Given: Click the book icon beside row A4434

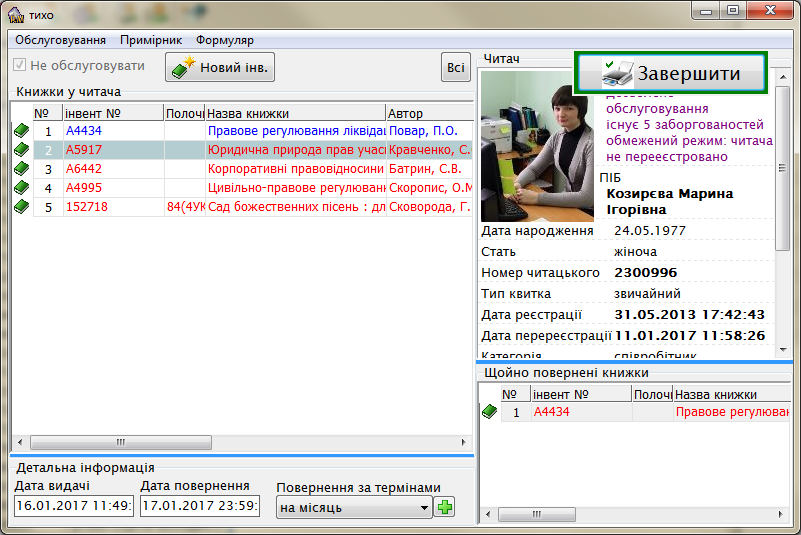Looking at the screenshot, I should click(21, 131).
